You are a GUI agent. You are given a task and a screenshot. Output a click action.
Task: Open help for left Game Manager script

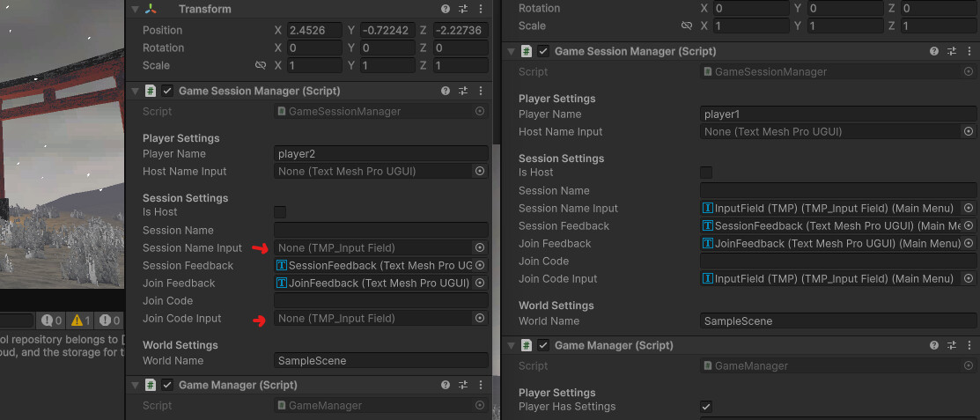pyautogui.click(x=446, y=385)
